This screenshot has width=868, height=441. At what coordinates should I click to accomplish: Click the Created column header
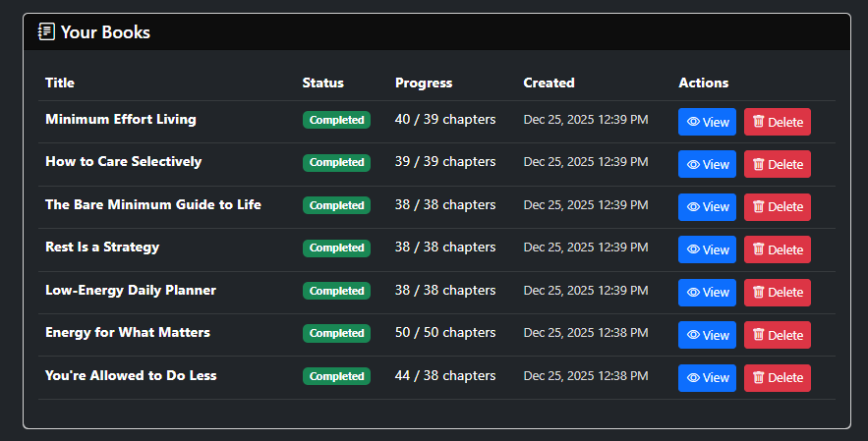tap(549, 83)
